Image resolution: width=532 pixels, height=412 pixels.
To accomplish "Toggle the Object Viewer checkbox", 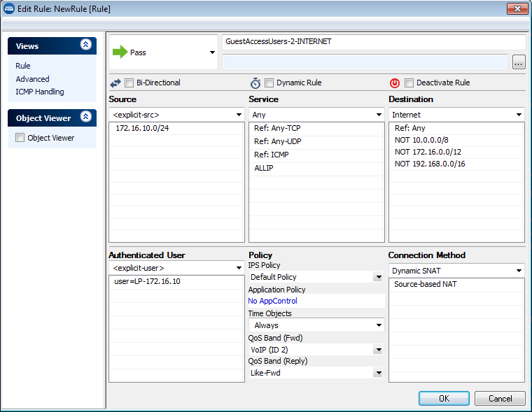I will (x=20, y=137).
